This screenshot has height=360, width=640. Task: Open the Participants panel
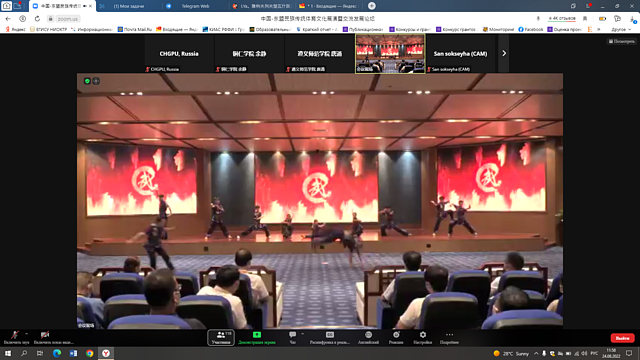221,338
